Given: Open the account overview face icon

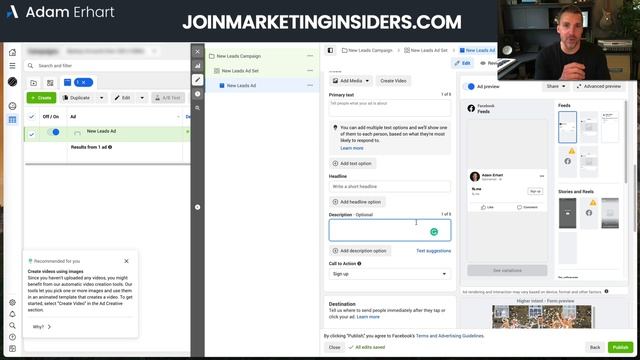Looking at the screenshot, I should [12, 106].
